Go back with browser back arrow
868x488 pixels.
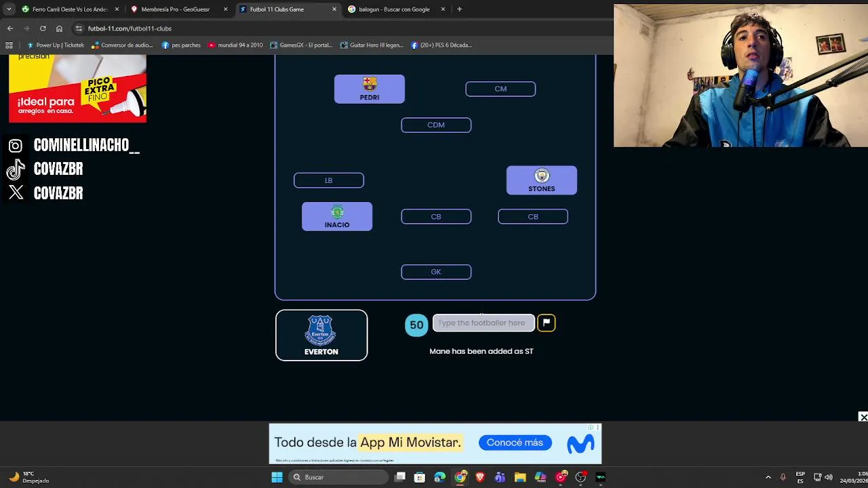[10, 28]
